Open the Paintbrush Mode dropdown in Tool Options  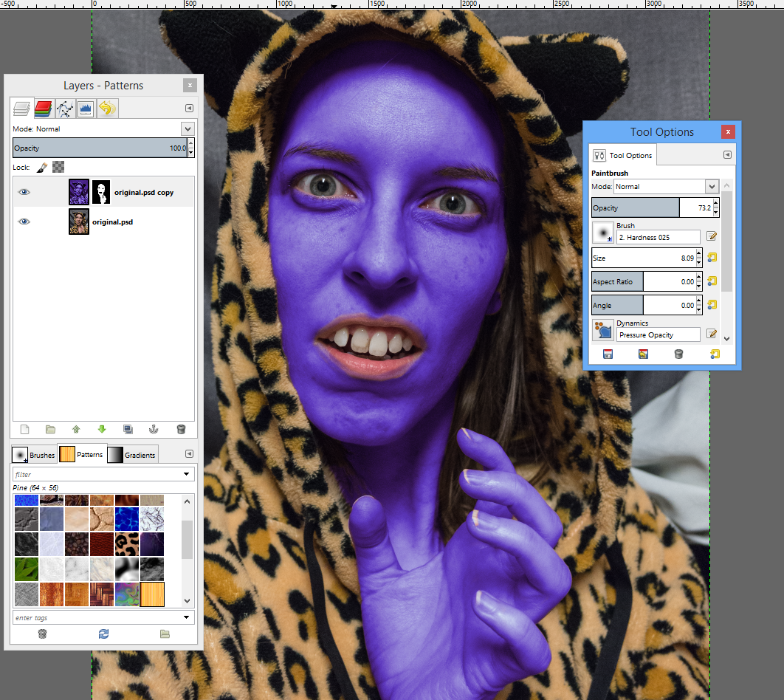click(x=664, y=186)
